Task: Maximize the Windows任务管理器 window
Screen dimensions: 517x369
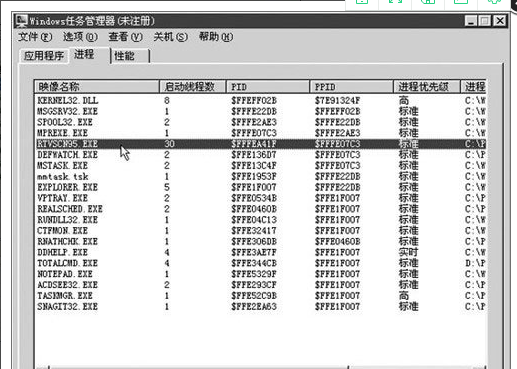Action: [484, 21]
